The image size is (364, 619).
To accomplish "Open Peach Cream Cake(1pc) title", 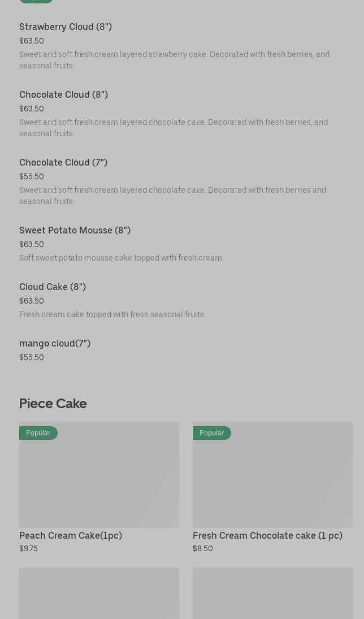I will 71,536.
